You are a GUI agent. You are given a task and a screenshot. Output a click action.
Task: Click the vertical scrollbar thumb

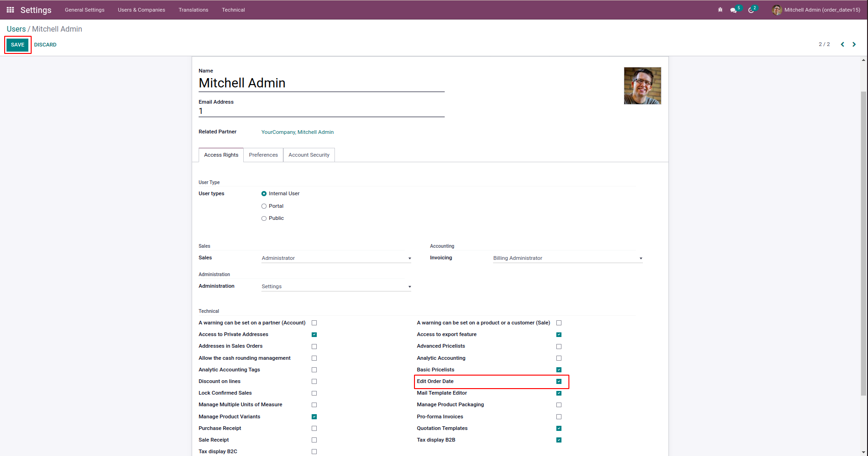coord(863,242)
